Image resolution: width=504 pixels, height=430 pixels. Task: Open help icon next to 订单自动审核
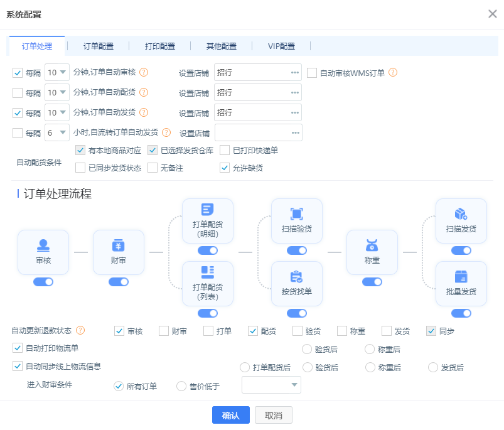[x=144, y=72]
